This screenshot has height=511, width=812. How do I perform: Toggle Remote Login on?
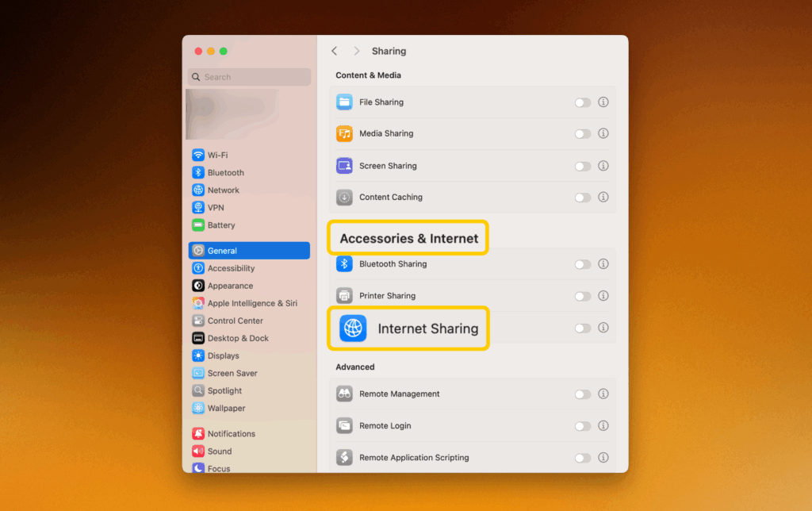(x=583, y=426)
